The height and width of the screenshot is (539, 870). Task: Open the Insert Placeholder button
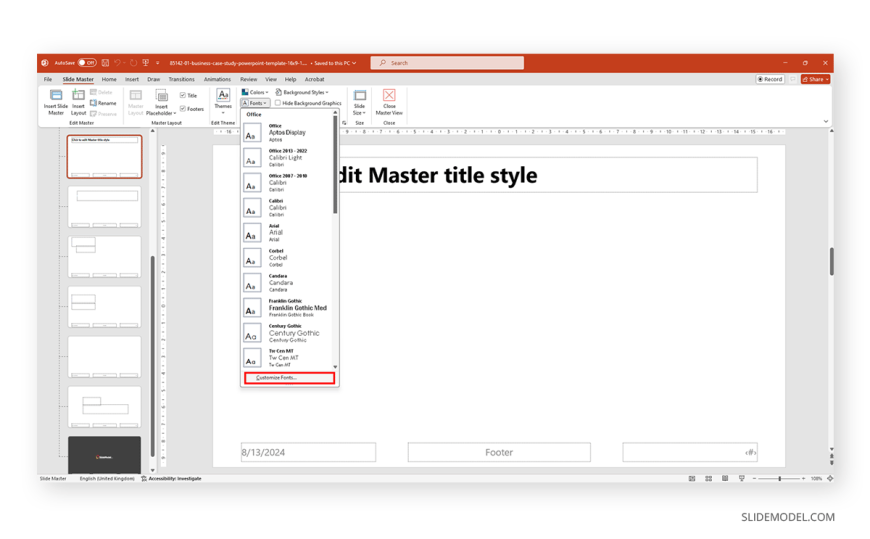click(x=161, y=102)
